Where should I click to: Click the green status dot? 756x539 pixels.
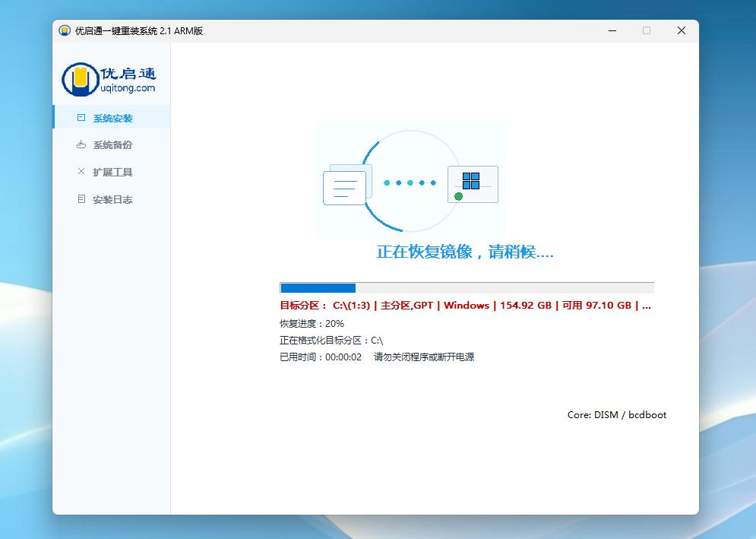[x=458, y=196]
